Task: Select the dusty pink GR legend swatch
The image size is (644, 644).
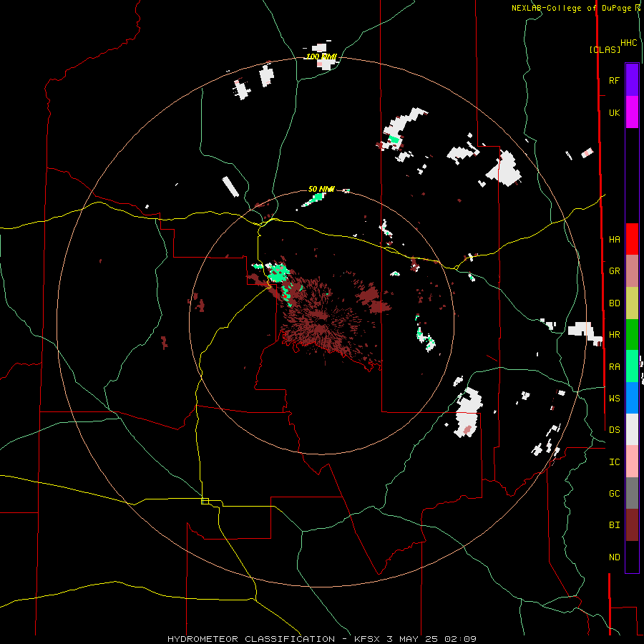Action: click(632, 271)
